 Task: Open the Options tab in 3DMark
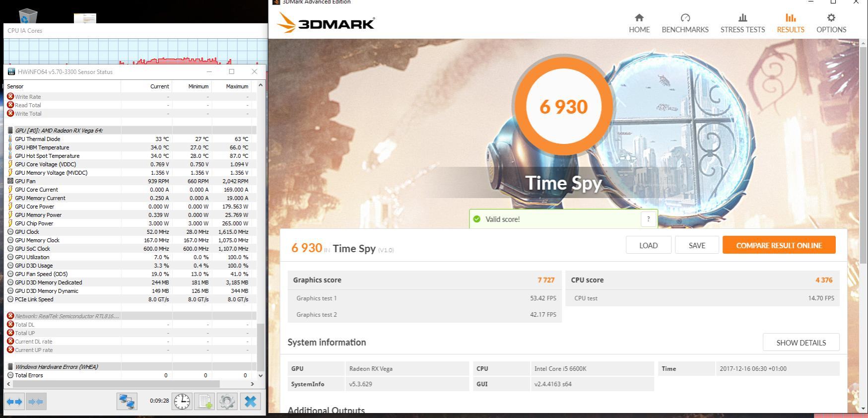[x=831, y=23]
